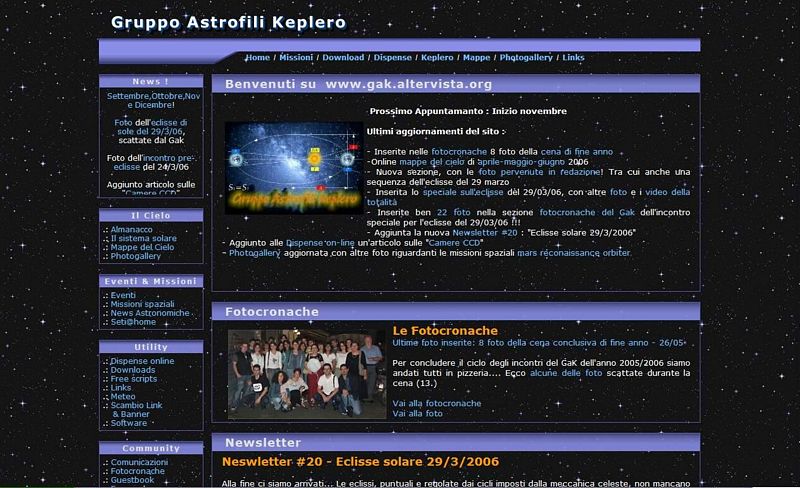The image size is (800, 488).
Task: Open Guestbook in Community section
Action: tap(132, 480)
